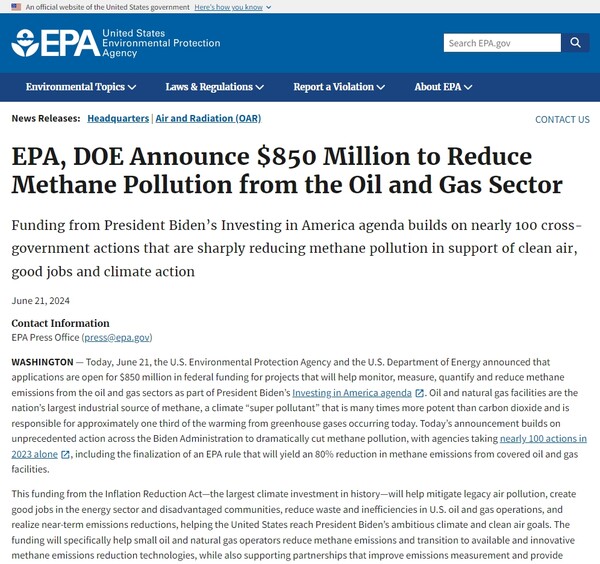Click the United States Environmental Protection Agency wordmark
Screen dimensions: 600x564
[x=150, y=43]
